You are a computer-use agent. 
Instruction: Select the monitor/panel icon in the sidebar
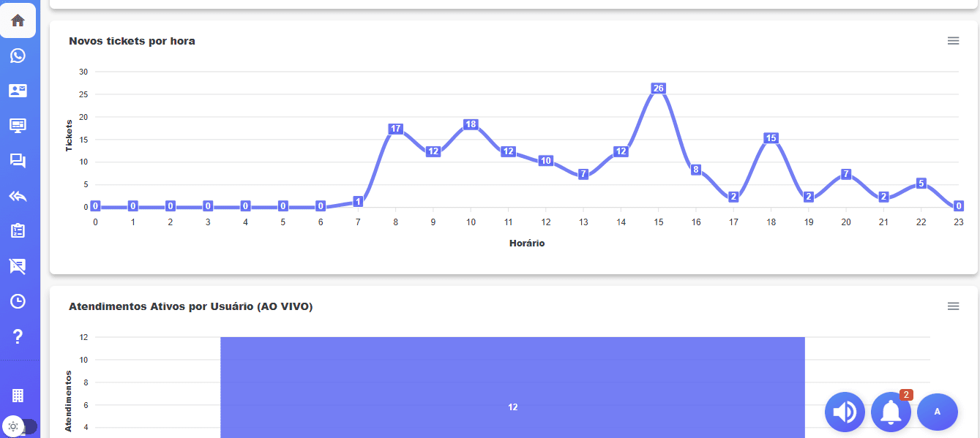[17, 125]
